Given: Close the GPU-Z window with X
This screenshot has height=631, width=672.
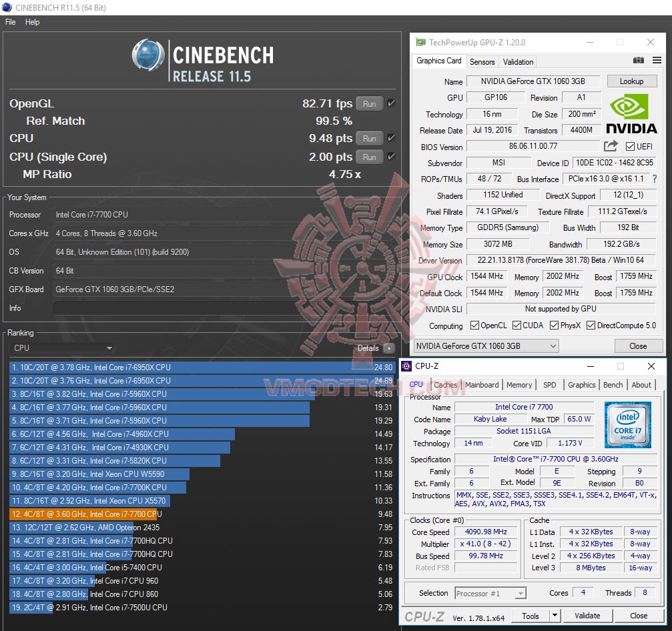Looking at the screenshot, I should click(650, 42).
